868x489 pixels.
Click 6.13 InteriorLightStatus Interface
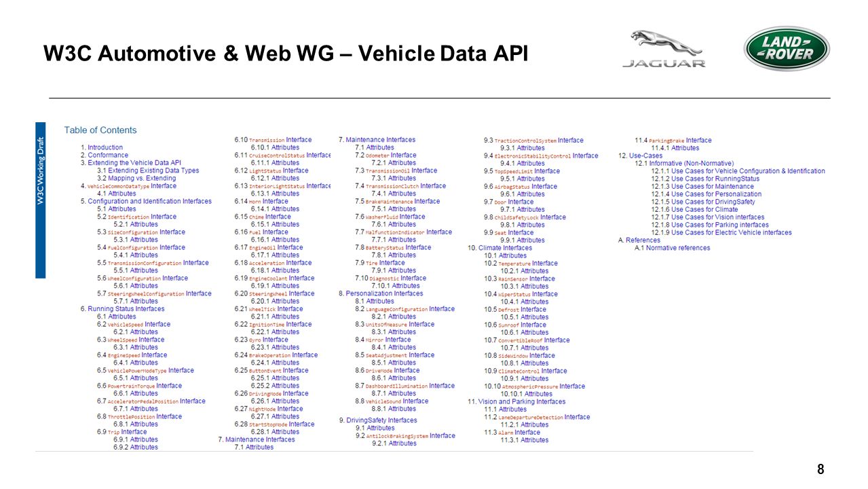click(x=282, y=186)
